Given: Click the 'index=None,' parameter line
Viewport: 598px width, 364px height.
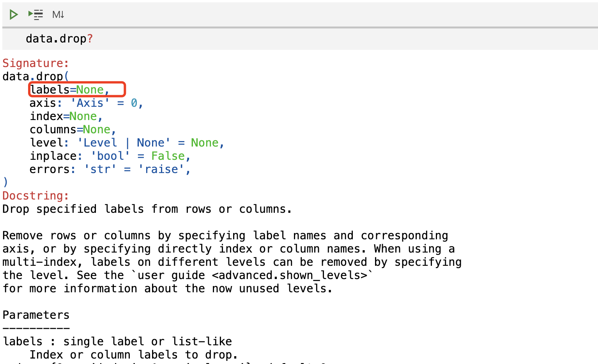Looking at the screenshot, I should tap(66, 116).
